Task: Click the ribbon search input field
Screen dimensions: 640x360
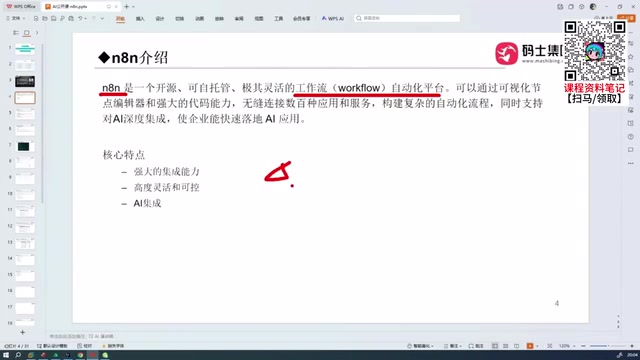Action: click(407, 18)
